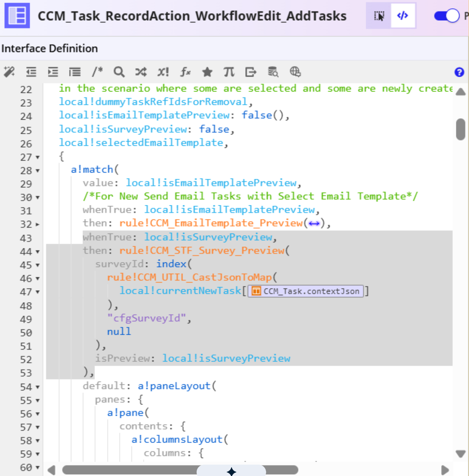Click the title CCM_Task_RecordAction_WorkflowEdit_AddTasks
Viewport: 469px width, 476px height.
point(192,16)
